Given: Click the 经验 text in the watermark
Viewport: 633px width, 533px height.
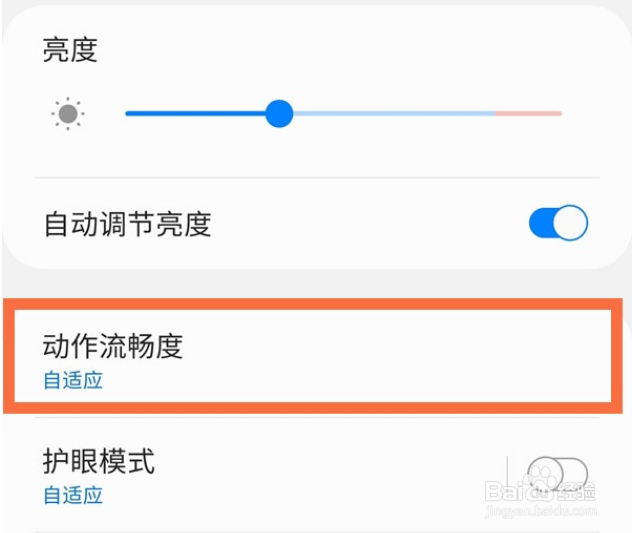Looking at the screenshot, I should [x=575, y=491].
